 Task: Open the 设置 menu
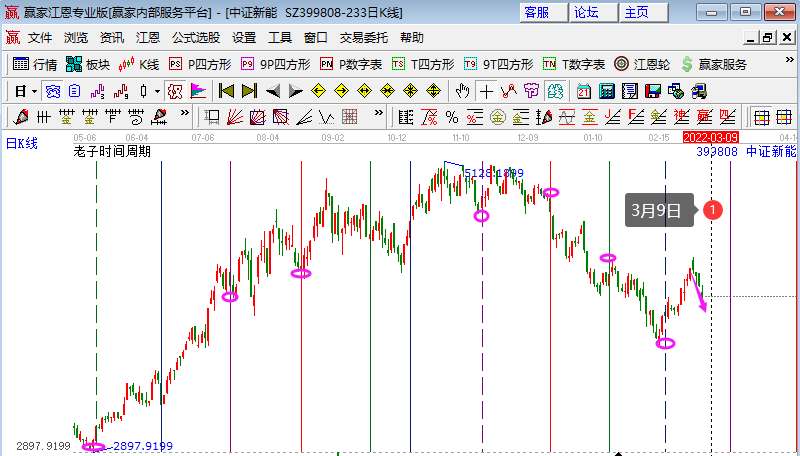pos(244,38)
